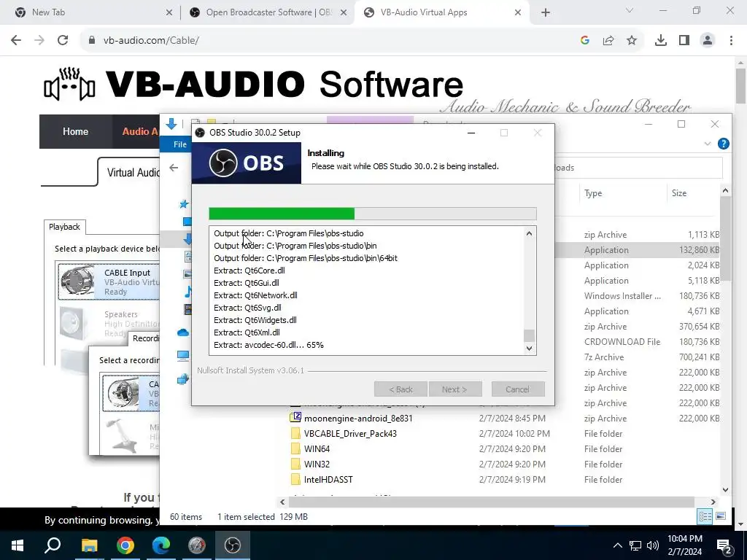
Task: Reload the vb-audio page
Action: [x=63, y=41]
